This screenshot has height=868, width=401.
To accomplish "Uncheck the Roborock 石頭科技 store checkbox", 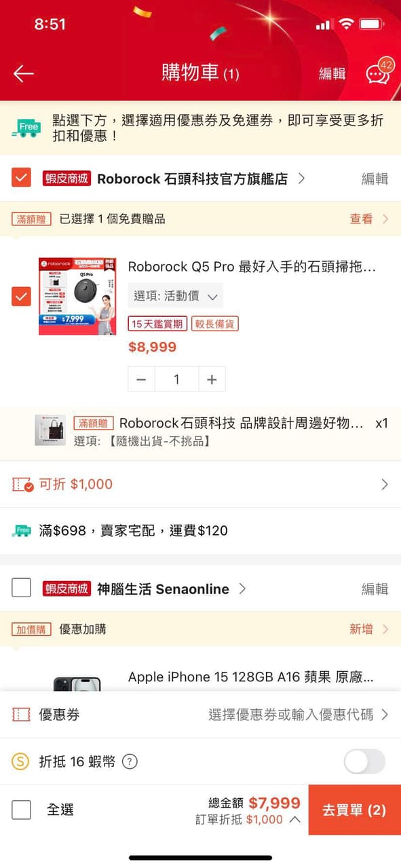I will point(20,178).
